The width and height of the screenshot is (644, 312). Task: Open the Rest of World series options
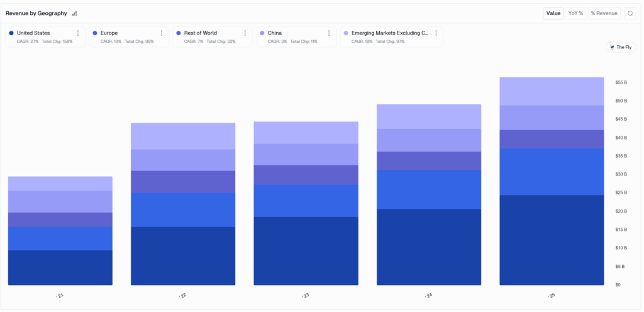coord(245,33)
